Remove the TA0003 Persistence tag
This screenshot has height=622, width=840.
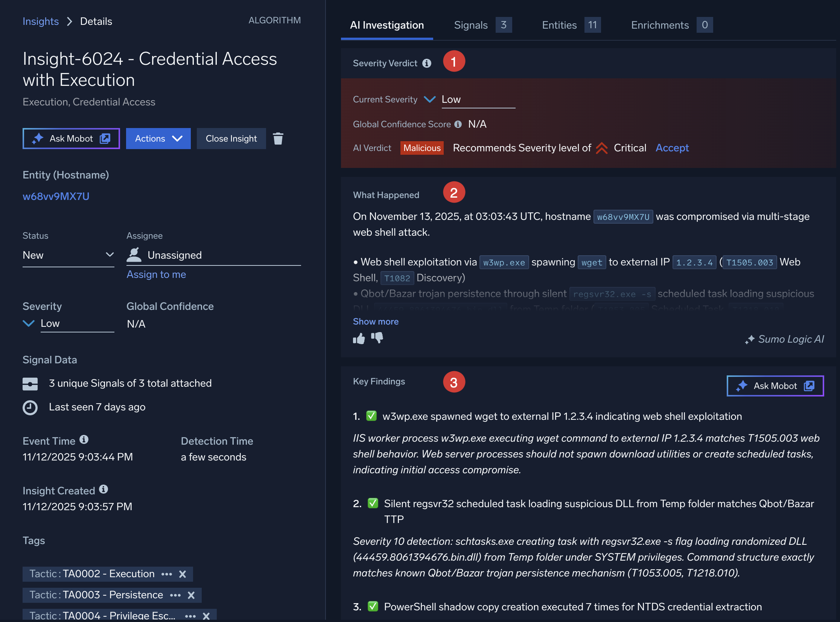pyautogui.click(x=191, y=595)
